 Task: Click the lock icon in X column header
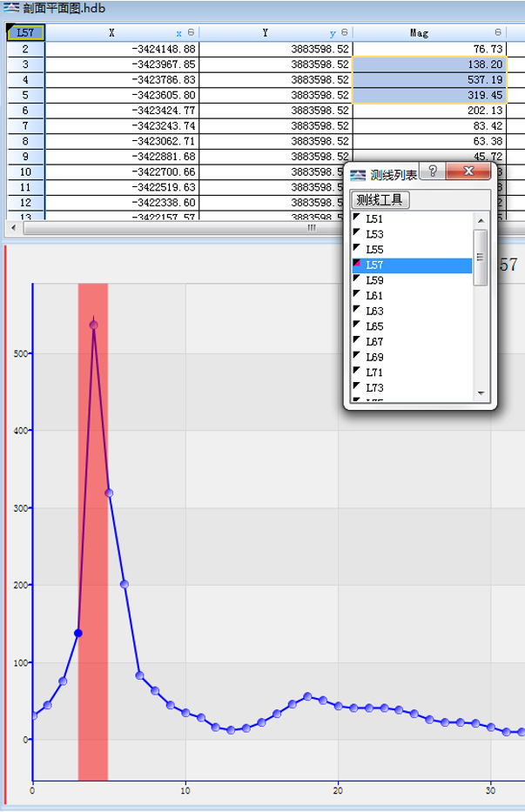tap(191, 32)
